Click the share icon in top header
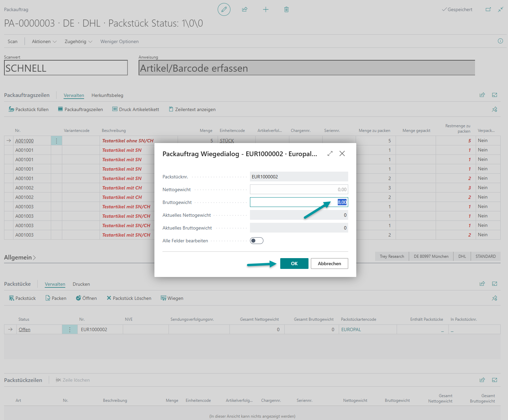The image size is (508, 420). pos(245,9)
